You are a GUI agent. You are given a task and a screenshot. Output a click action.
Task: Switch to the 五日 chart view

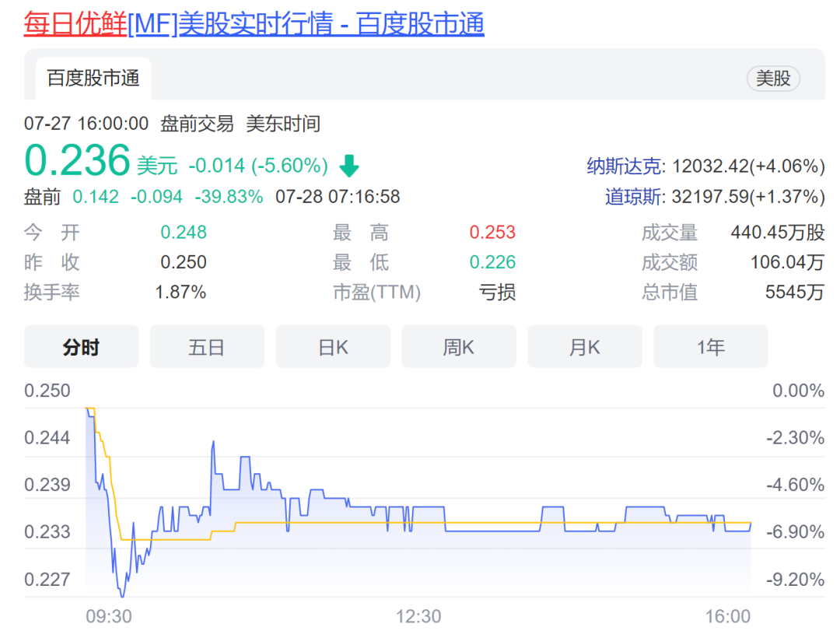(x=207, y=347)
